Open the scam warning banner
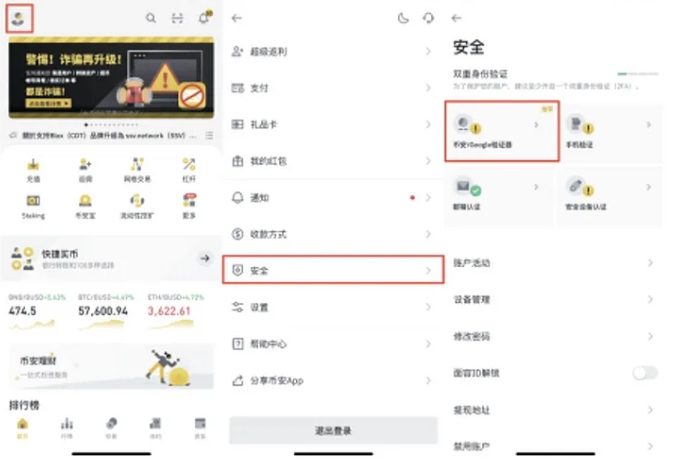This screenshot has height=475, width=687. tap(111, 78)
